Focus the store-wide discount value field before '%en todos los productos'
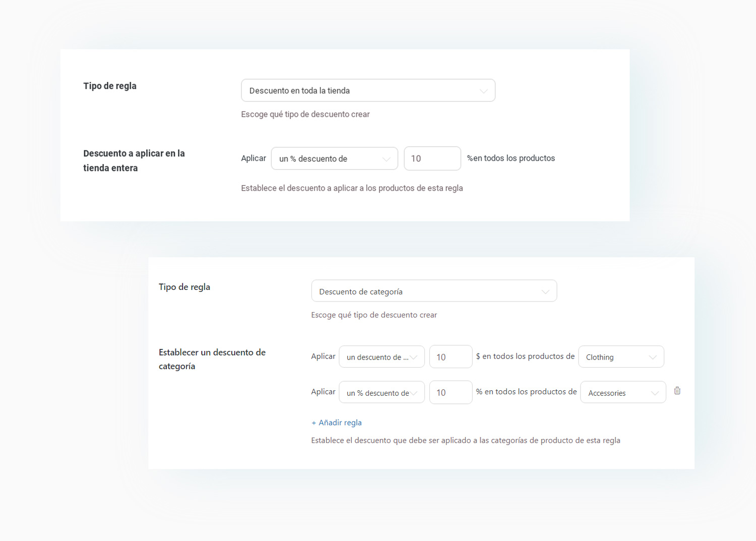The image size is (756, 541). click(432, 159)
